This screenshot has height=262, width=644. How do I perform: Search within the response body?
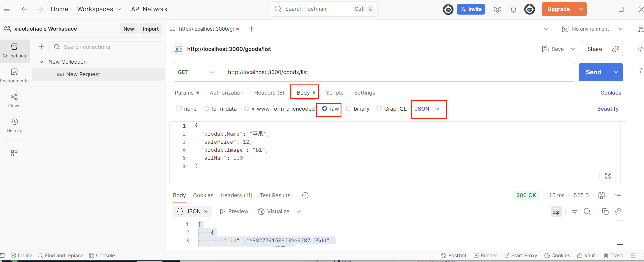(x=587, y=211)
